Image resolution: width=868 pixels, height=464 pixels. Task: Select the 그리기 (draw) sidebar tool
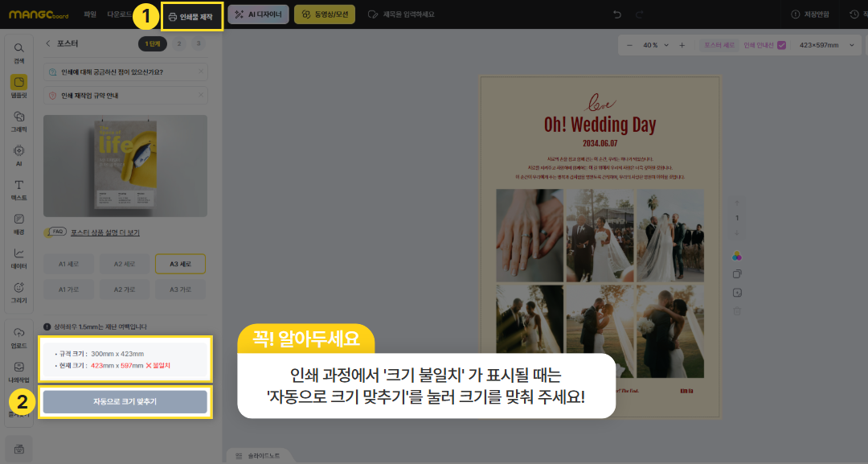point(18,293)
